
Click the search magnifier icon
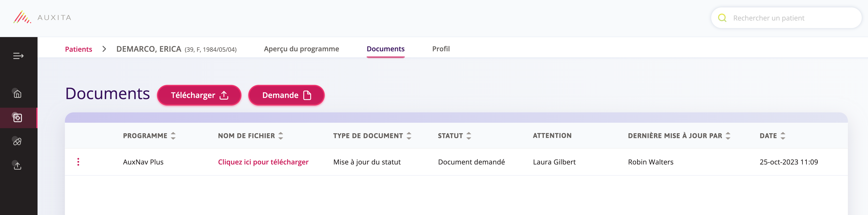722,18
